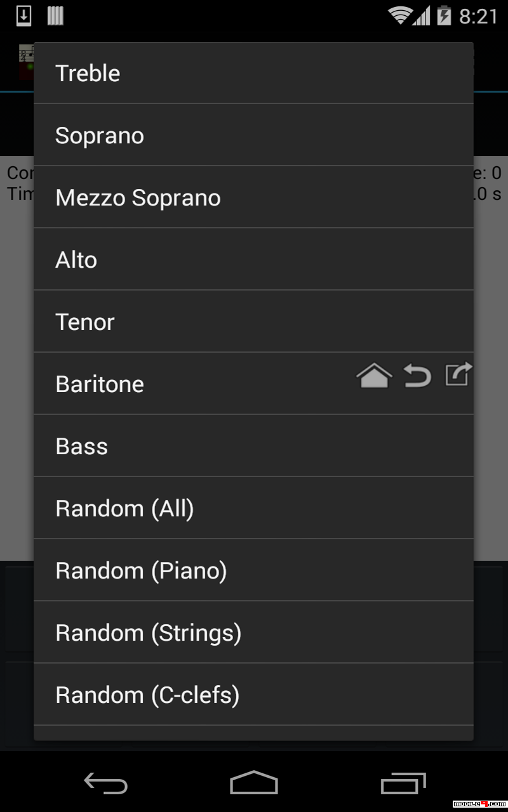The width and height of the screenshot is (508, 812).
Task: Tap the download notification icon
Action: click(23, 16)
